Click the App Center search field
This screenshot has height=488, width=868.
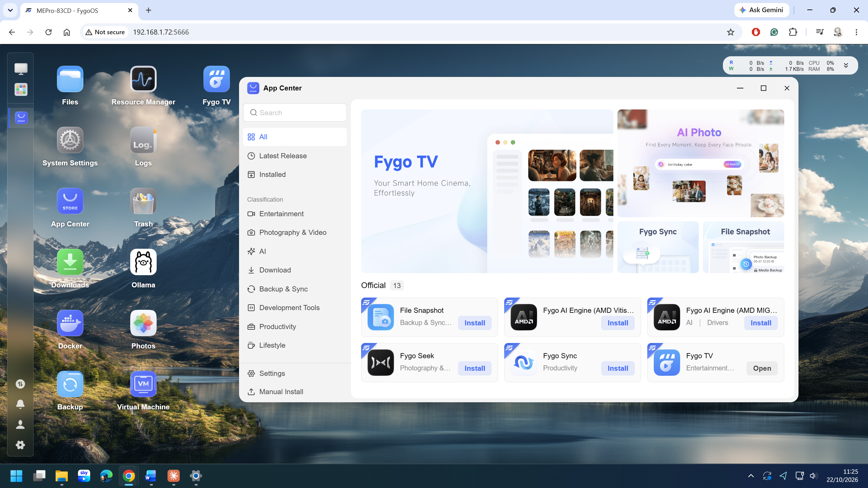[x=295, y=113]
